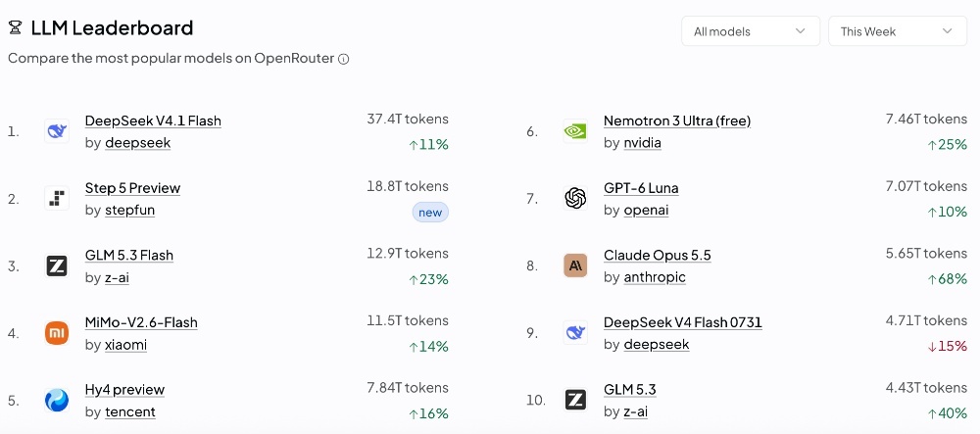The height and width of the screenshot is (434, 980).
Task: Click the 40% growth figure for GLM 5.3
Action: tap(948, 413)
